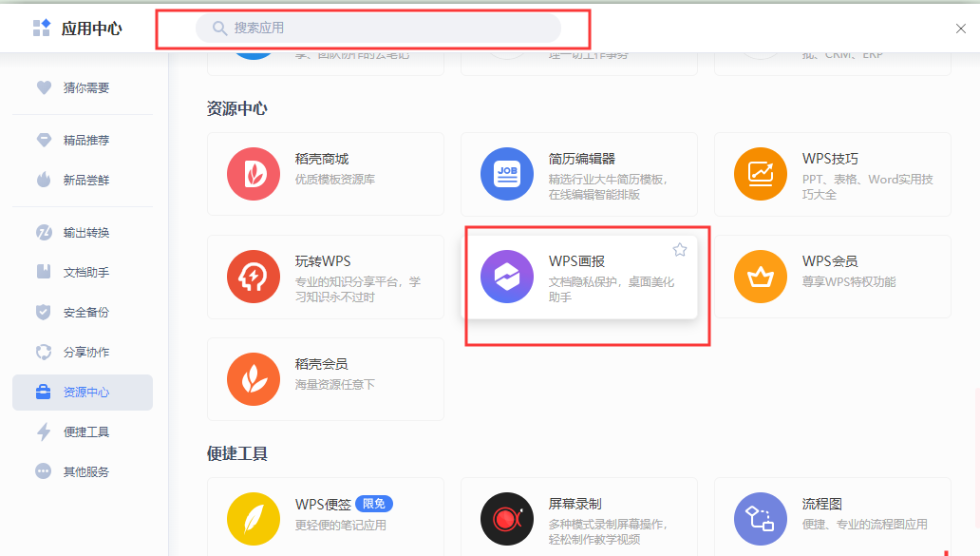This screenshot has height=556, width=980.
Task: Click the search magnifier icon
Action: (x=219, y=29)
